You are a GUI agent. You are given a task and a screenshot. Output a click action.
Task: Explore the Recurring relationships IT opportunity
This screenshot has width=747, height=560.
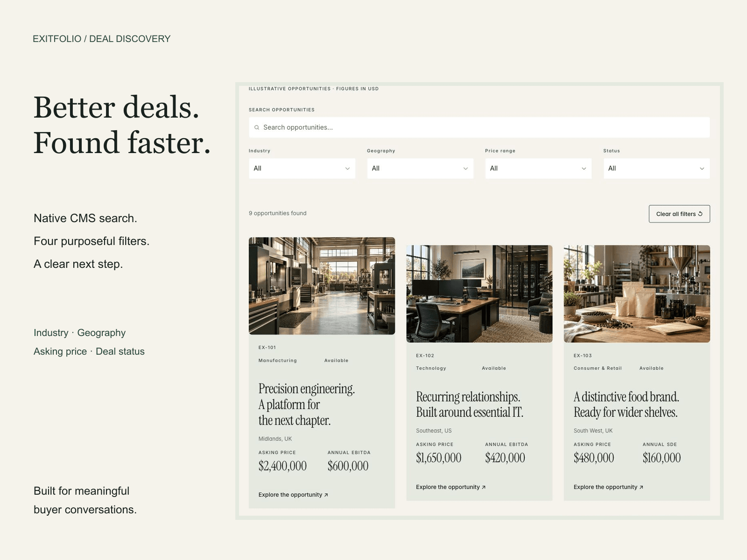(x=451, y=487)
